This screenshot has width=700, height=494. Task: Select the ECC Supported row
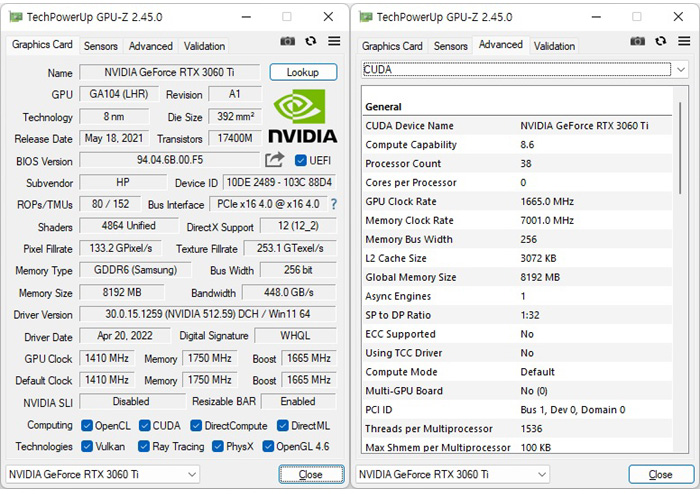coord(518,334)
